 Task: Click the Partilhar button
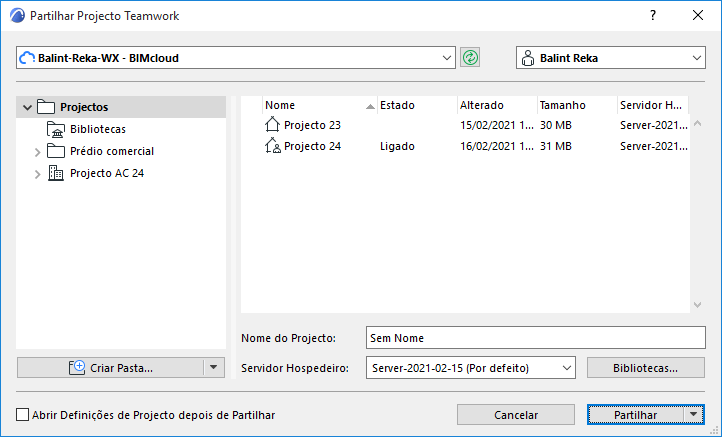point(635,415)
